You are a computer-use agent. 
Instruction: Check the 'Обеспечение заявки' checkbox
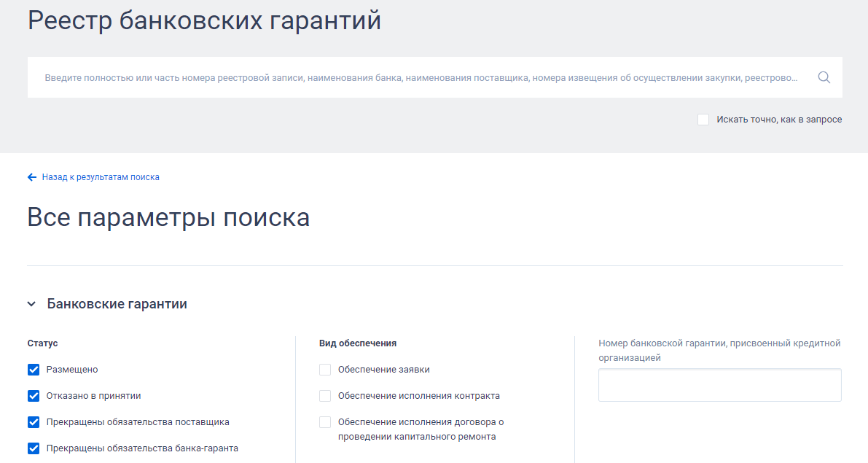325,370
